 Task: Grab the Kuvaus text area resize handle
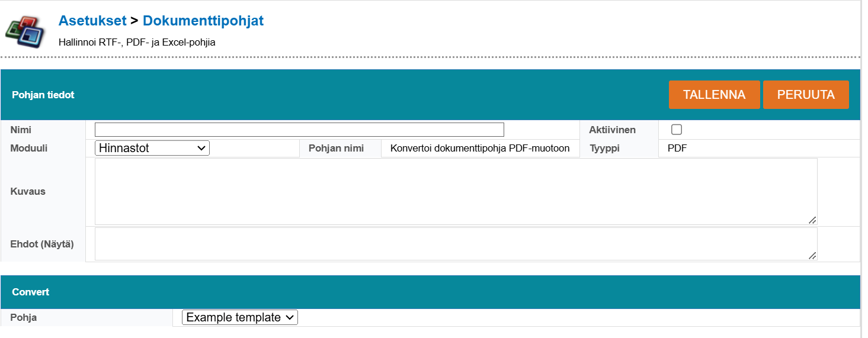(812, 220)
